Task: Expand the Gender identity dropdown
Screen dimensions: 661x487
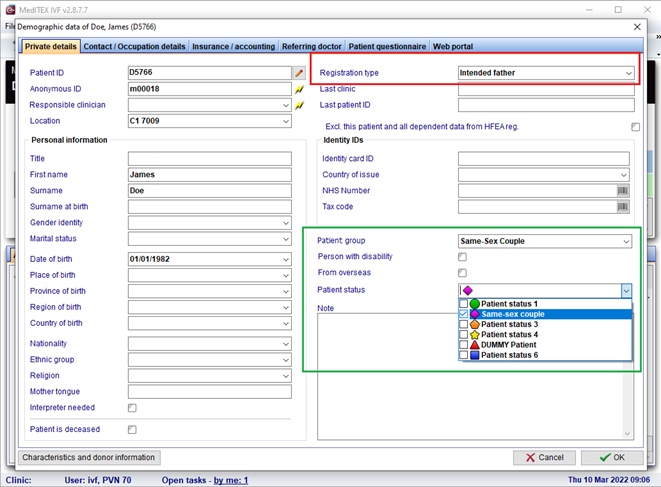Action: click(x=286, y=223)
